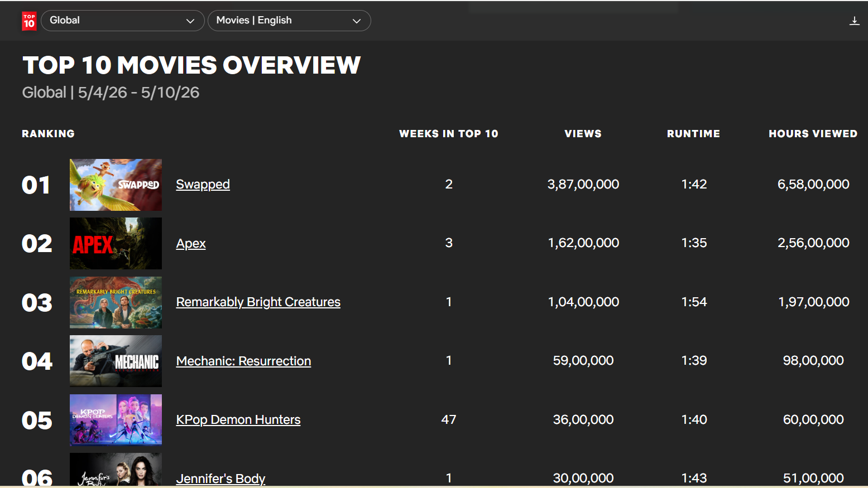Click Mechanic: Resurrection's runtime 1:39
The height and width of the screenshot is (488, 868).
[x=694, y=361]
